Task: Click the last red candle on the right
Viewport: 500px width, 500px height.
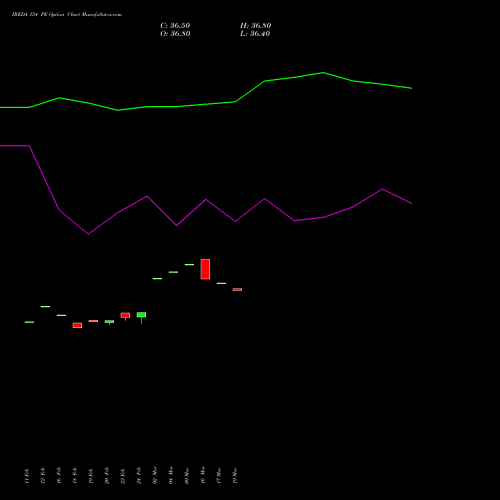Action: 237,289
